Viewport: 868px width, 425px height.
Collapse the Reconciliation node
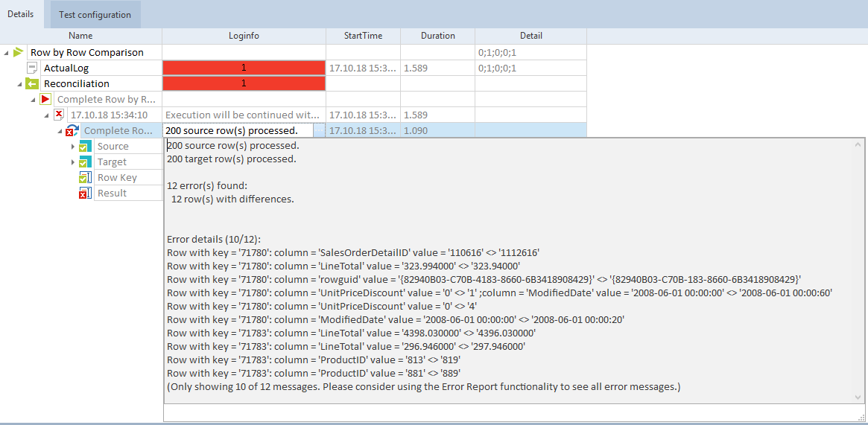[x=19, y=84]
